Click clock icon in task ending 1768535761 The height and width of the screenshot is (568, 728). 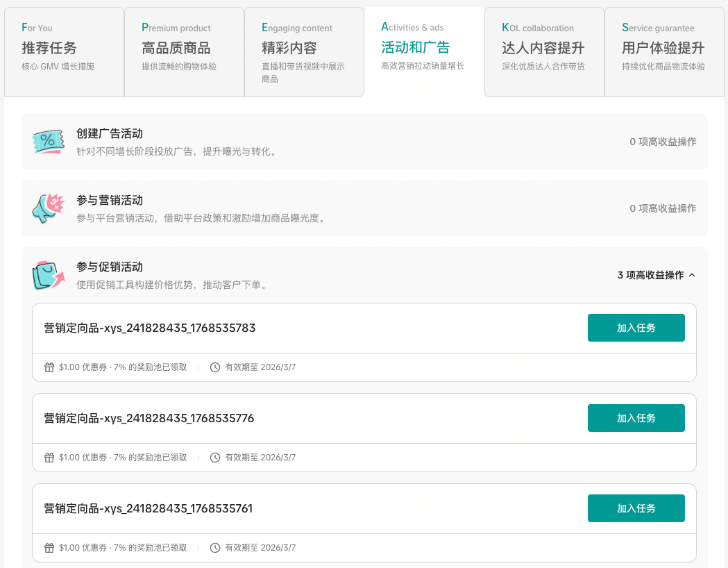215,548
